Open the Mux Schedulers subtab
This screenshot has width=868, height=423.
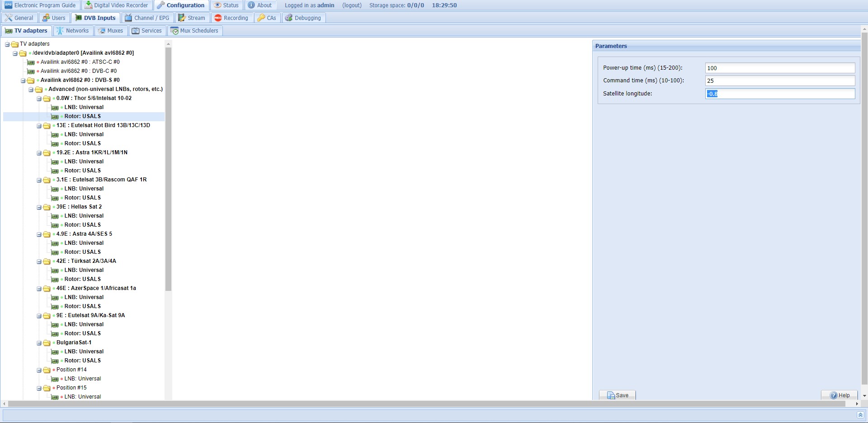coord(194,31)
